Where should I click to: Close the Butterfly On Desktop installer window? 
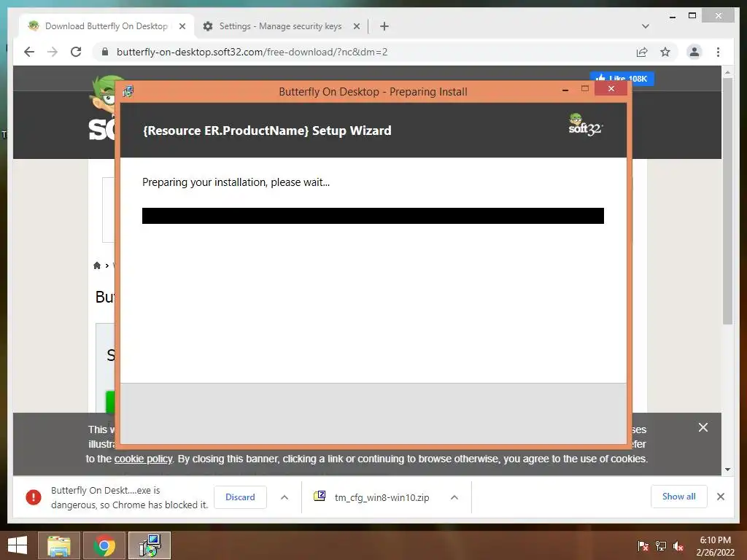click(611, 88)
